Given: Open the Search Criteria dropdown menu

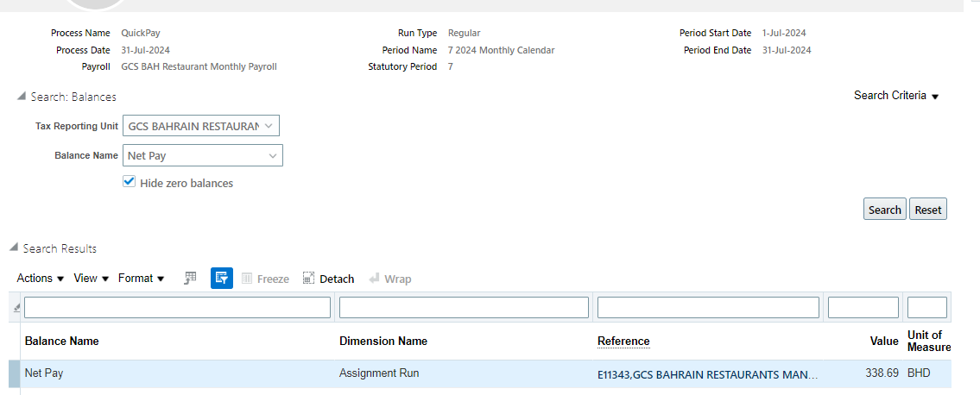Looking at the screenshot, I should point(896,96).
